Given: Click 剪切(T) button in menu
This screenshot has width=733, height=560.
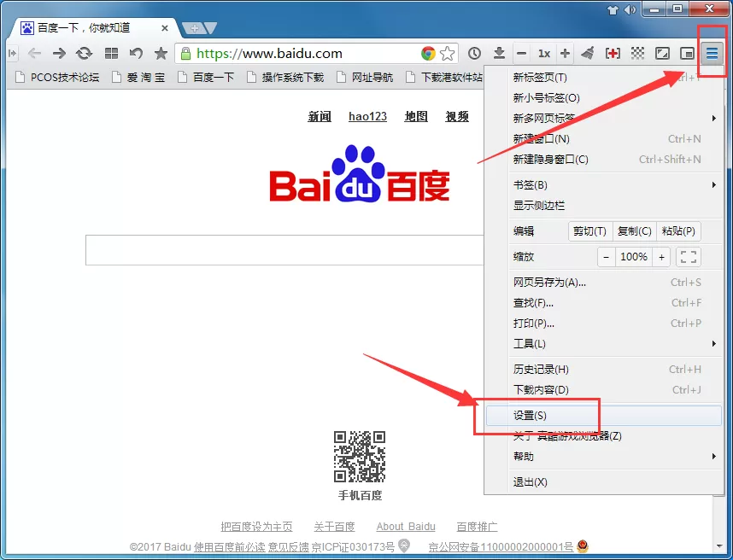Looking at the screenshot, I should point(590,231).
